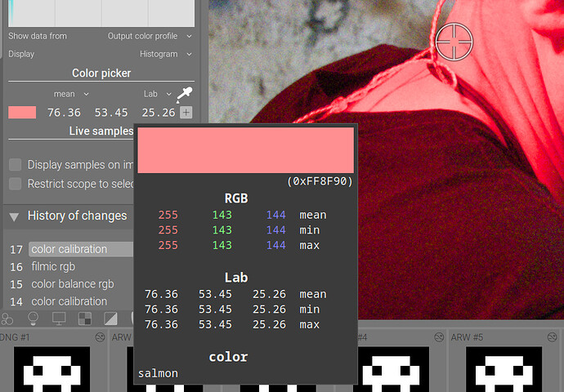The height and width of the screenshot is (392, 564).
Task: Click the RGB max blue value 144
Action: pos(276,245)
